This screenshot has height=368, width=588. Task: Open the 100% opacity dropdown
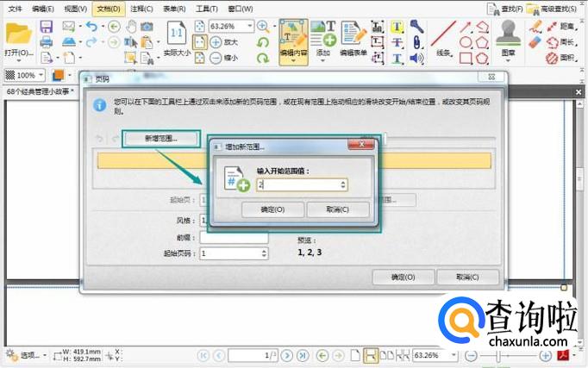coord(41,75)
